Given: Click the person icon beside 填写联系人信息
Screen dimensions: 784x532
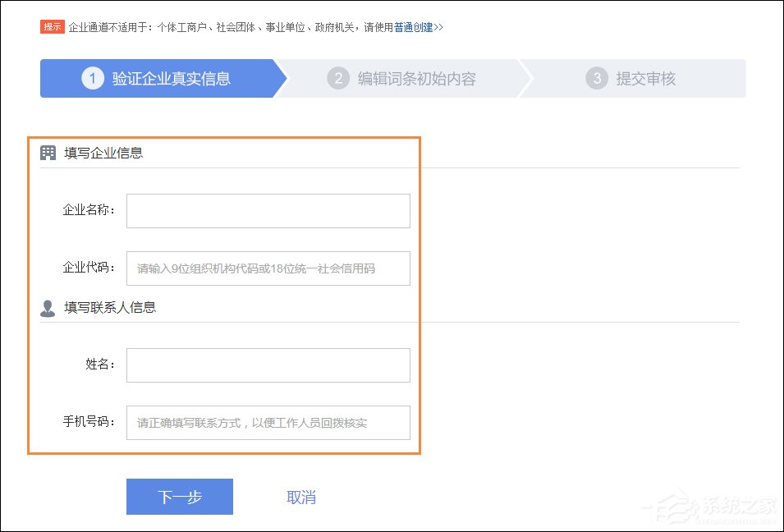Looking at the screenshot, I should pyautogui.click(x=47, y=307).
